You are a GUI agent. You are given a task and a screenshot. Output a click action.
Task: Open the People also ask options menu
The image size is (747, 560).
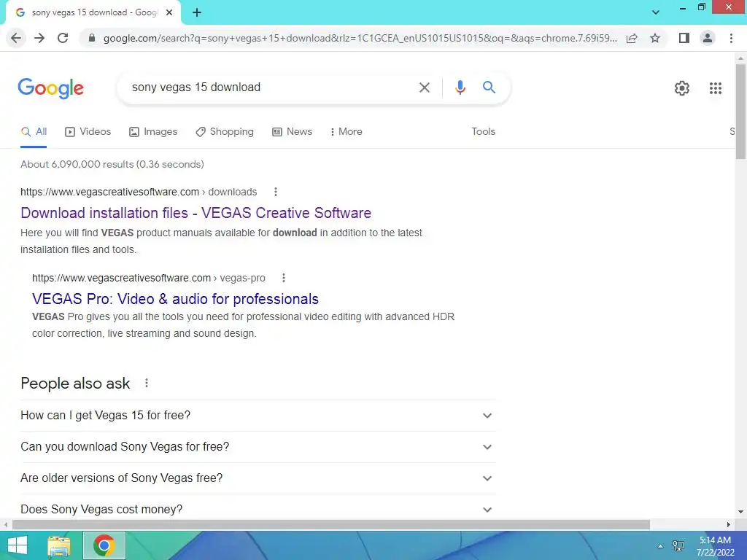pos(146,384)
